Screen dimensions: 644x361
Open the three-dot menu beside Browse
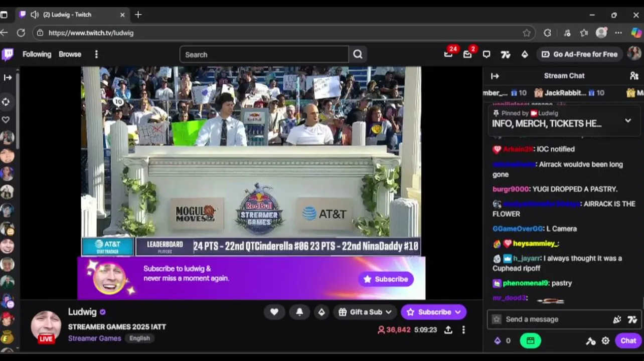(x=96, y=54)
